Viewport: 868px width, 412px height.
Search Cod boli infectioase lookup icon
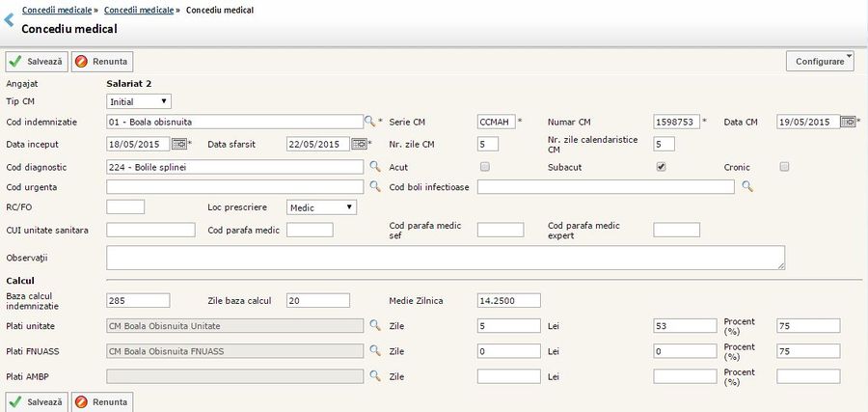point(746,186)
